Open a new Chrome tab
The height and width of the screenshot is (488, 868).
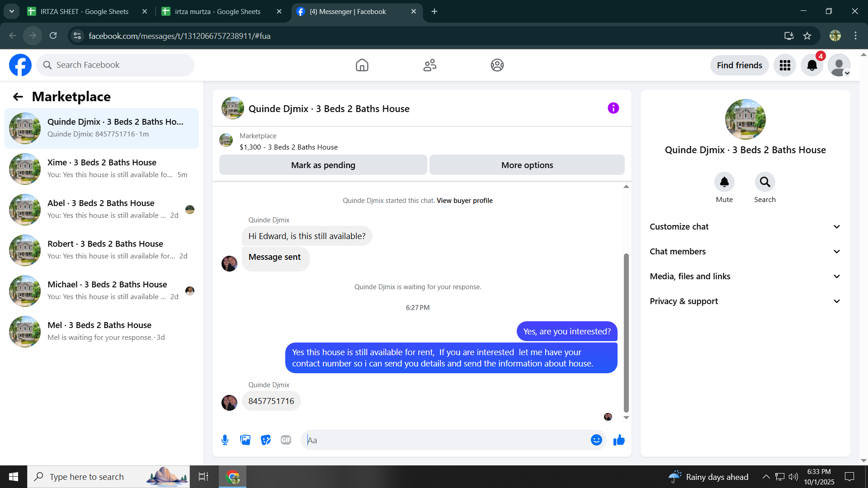(x=434, y=12)
